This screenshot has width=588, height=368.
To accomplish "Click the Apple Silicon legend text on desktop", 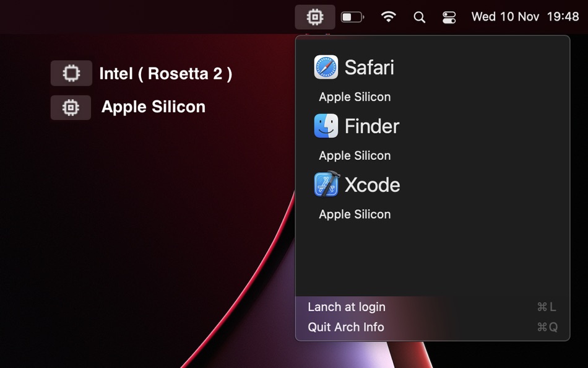I will click(x=153, y=107).
